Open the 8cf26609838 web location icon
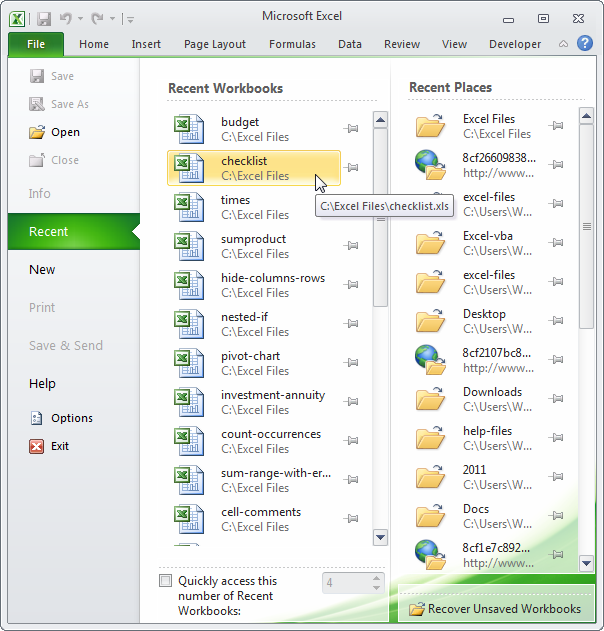604x631 pixels. 431,165
